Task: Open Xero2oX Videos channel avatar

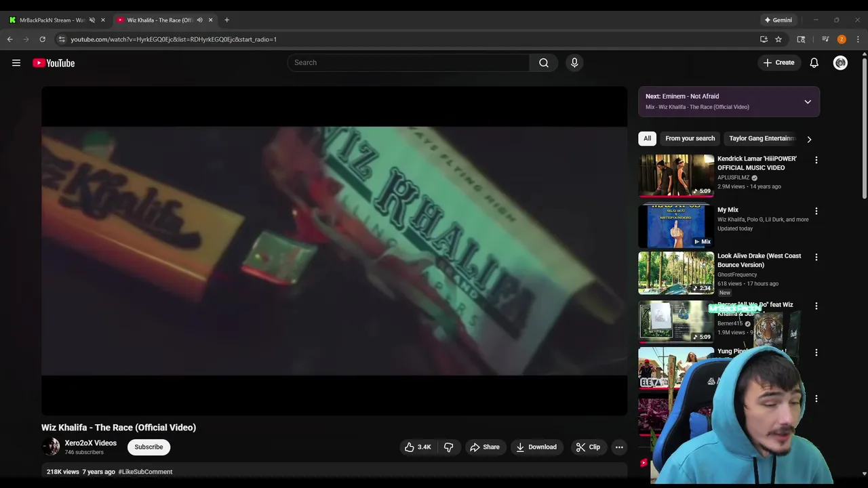Action: (x=51, y=447)
